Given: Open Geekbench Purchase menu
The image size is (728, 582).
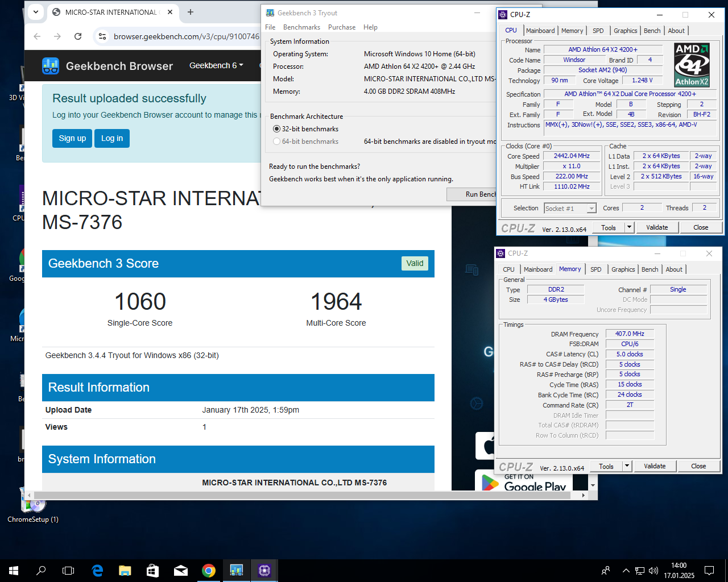Looking at the screenshot, I should pyautogui.click(x=342, y=27).
